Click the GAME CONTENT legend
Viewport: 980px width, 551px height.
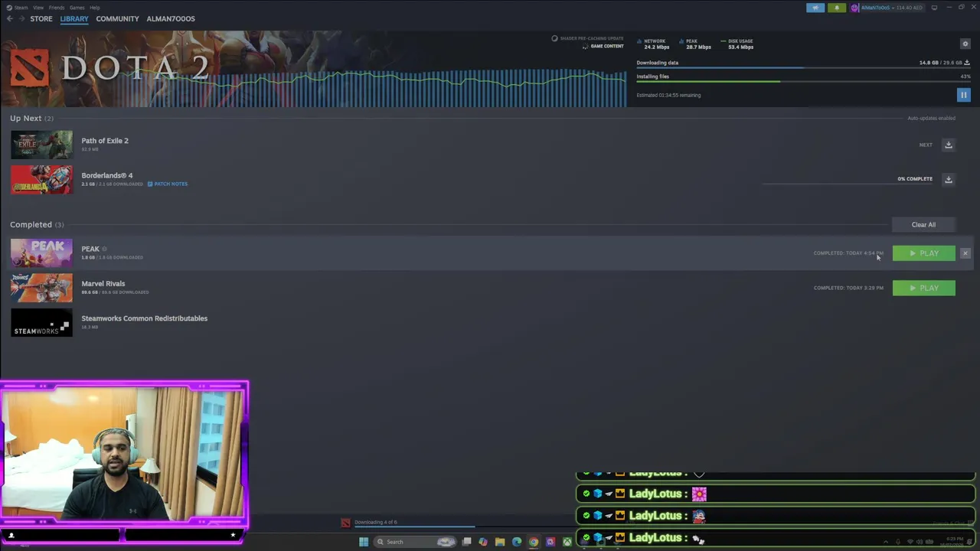pyautogui.click(x=603, y=46)
